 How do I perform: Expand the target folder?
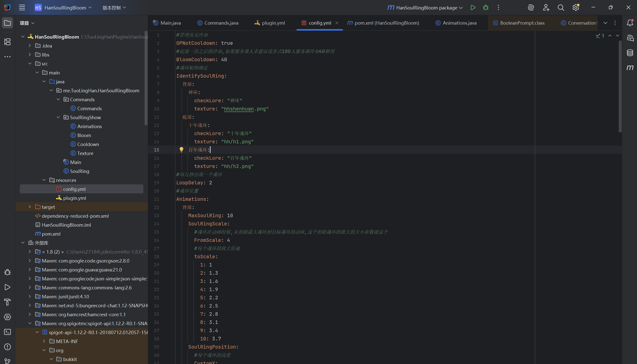[30, 207]
